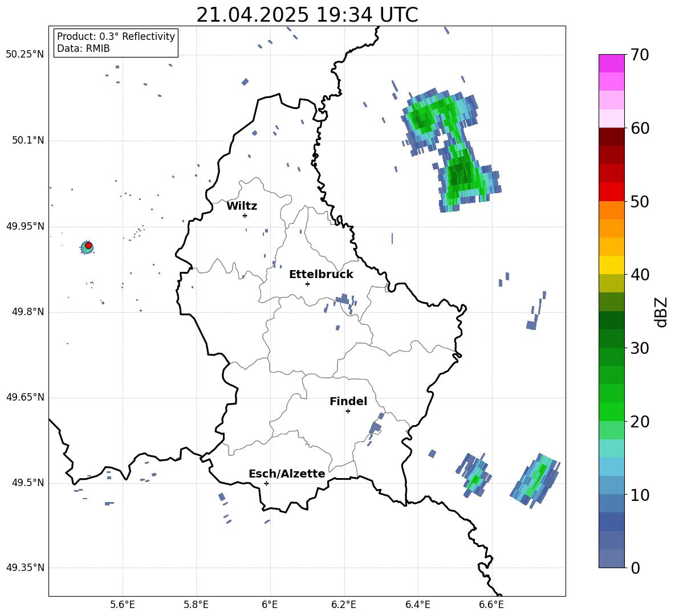Select the Esch/Alzette city label
675x616 pixels.
[287, 474]
